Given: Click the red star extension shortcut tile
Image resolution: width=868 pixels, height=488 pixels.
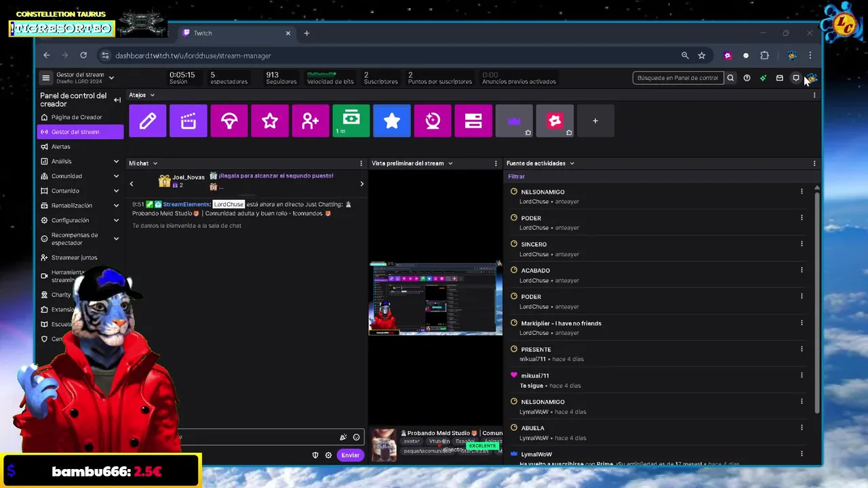Looking at the screenshot, I should pyautogui.click(x=554, y=121).
